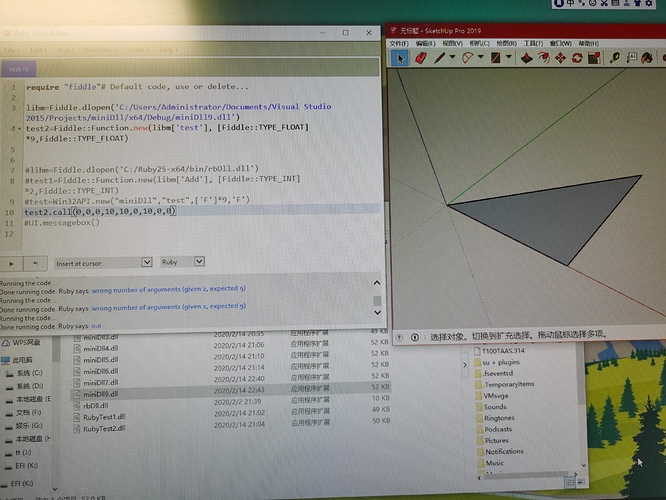The width and height of the screenshot is (666, 500).
Task: Open the Selection menu in Ruby Code Editor
Action: tap(101, 50)
